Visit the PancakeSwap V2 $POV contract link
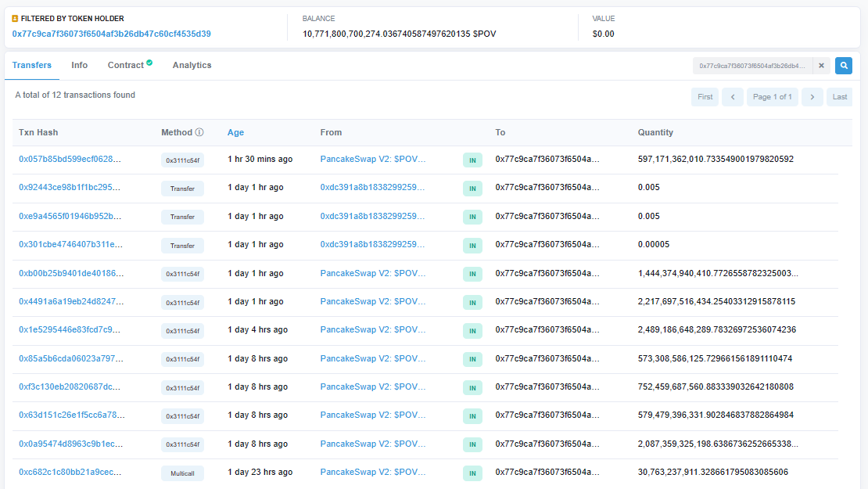The width and height of the screenshot is (868, 489). [373, 160]
